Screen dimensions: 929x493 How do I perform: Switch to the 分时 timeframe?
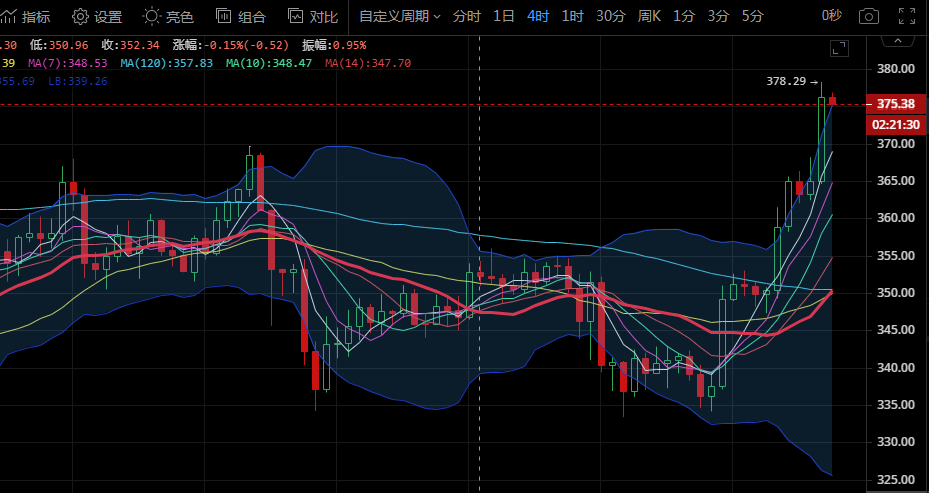pos(466,16)
